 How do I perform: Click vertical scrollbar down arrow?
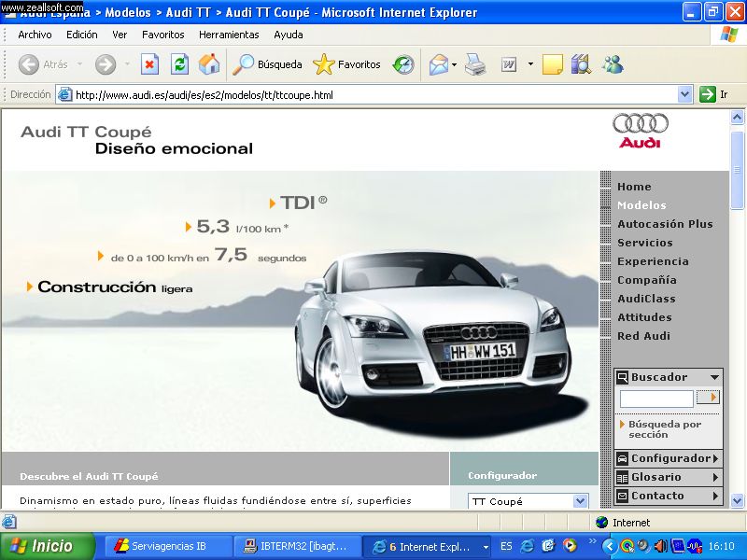[x=737, y=500]
